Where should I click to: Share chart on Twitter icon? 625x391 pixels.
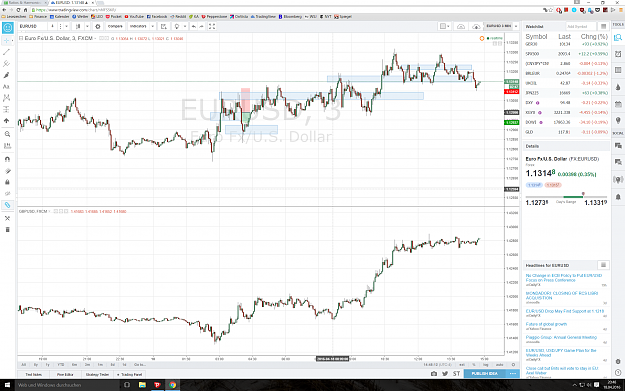(x=445, y=373)
